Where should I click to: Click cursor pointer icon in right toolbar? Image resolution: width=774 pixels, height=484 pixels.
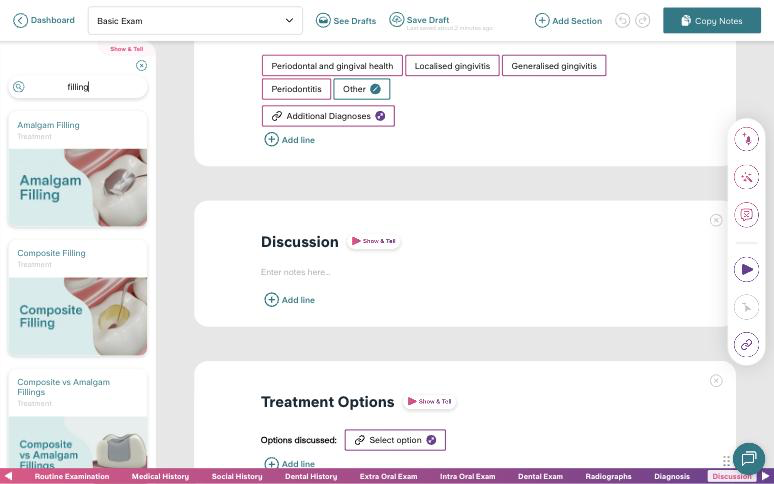click(x=746, y=307)
